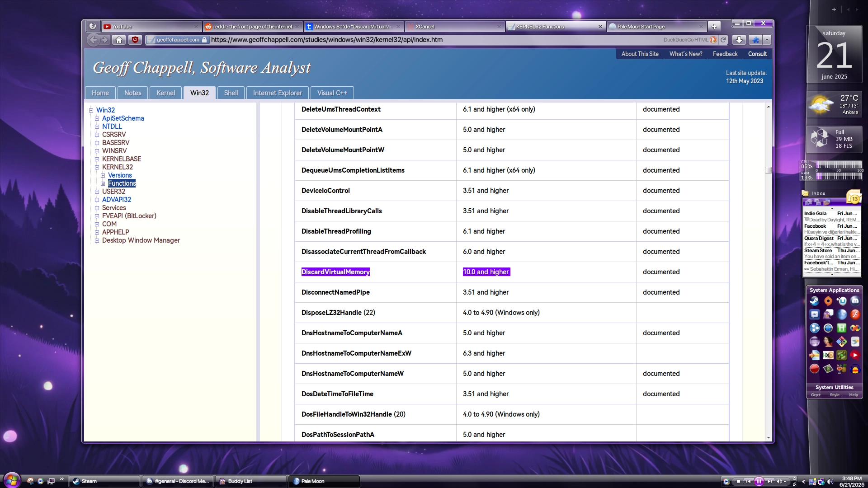The width and height of the screenshot is (868, 488).
Task: Launch Uplay from System Applications dock
Action: tap(842, 301)
